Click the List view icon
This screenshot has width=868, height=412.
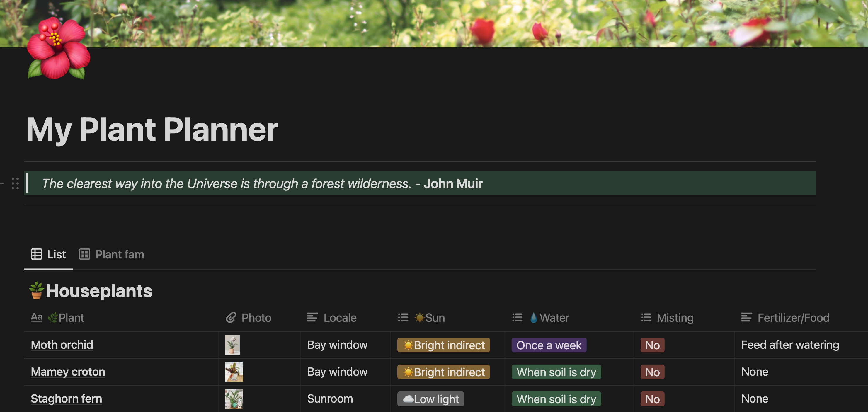click(37, 254)
